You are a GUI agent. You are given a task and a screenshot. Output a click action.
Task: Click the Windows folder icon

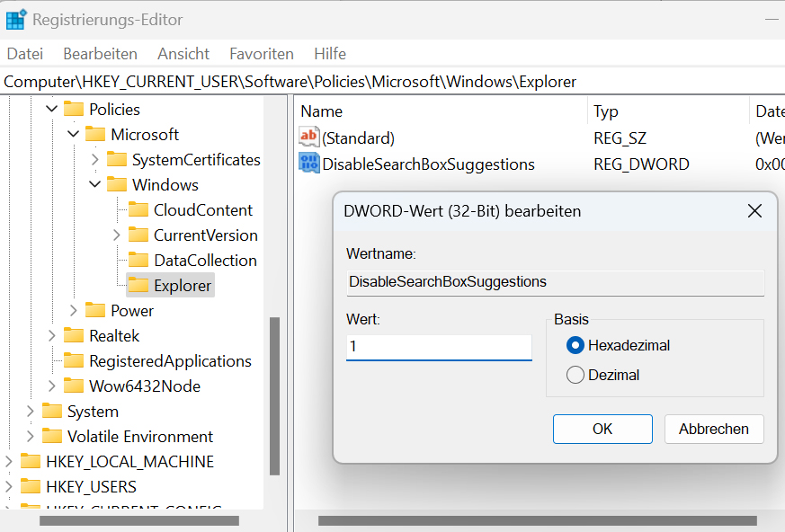117,185
